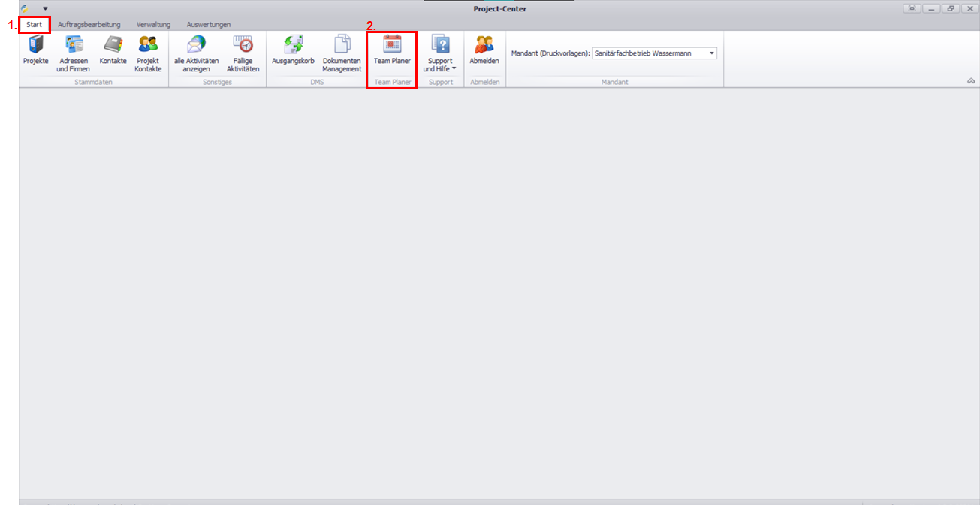Select the Auswertungen tab
The image size is (980, 505).
[209, 25]
